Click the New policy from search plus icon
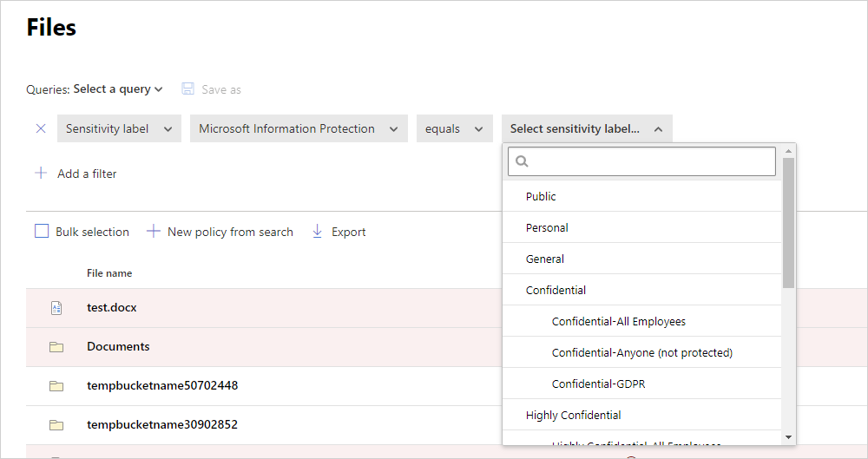868x459 pixels. click(x=154, y=232)
